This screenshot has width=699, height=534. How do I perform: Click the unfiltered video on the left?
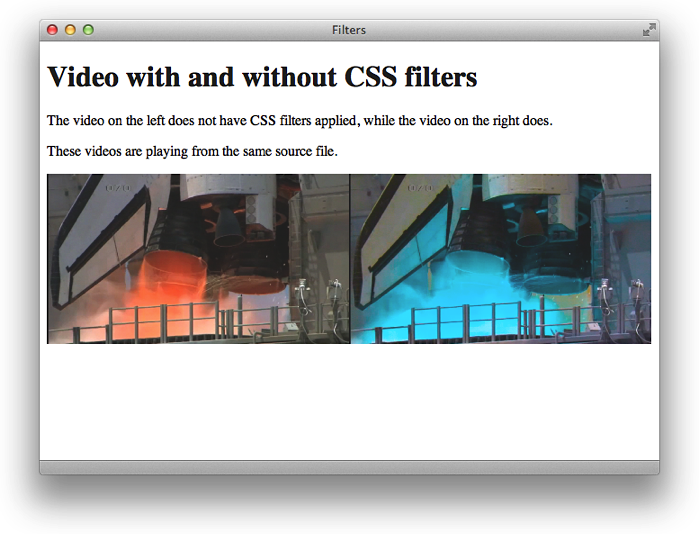[x=198, y=259]
